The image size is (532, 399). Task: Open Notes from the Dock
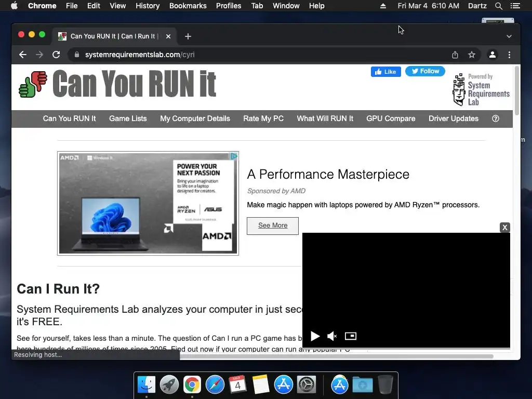tap(261, 385)
